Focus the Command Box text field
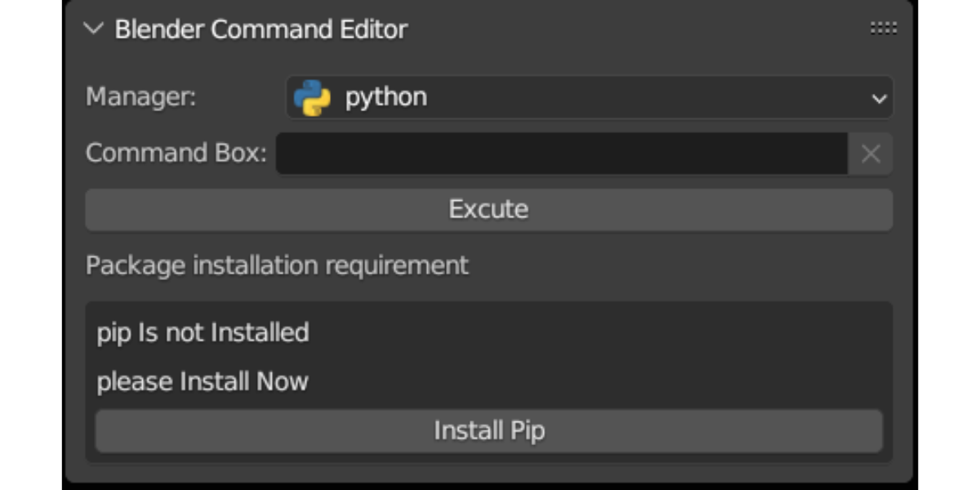This screenshot has width=980, height=490. pos(561,154)
